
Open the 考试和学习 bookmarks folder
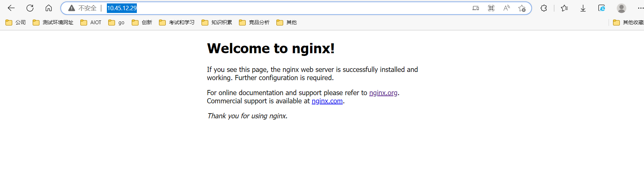(177, 23)
